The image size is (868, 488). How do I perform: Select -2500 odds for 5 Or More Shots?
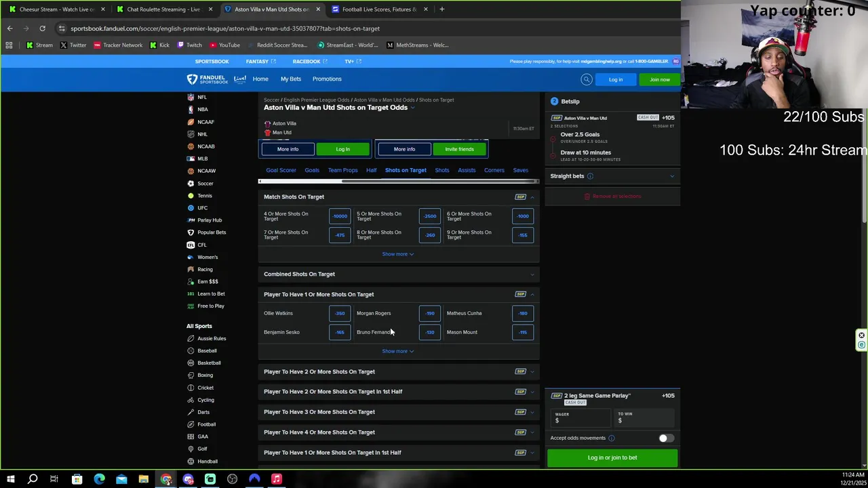click(x=430, y=216)
